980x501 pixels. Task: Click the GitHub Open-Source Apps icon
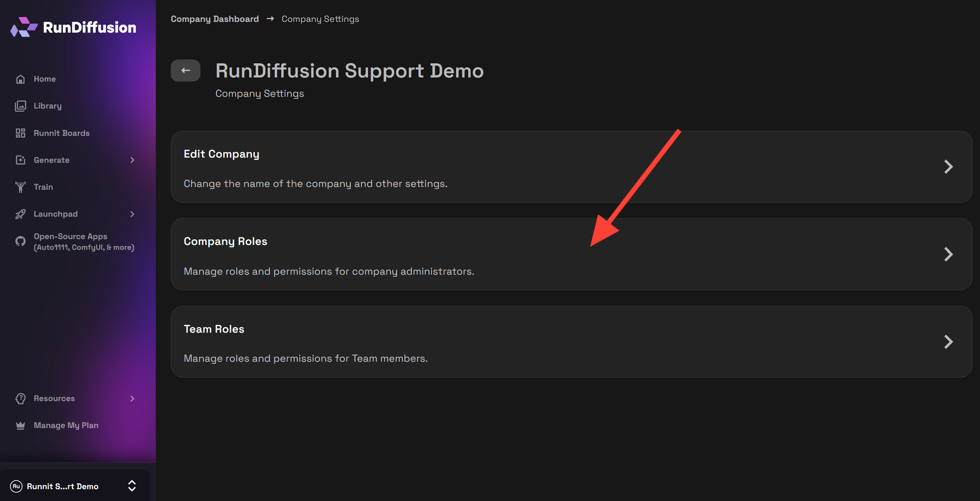20,241
